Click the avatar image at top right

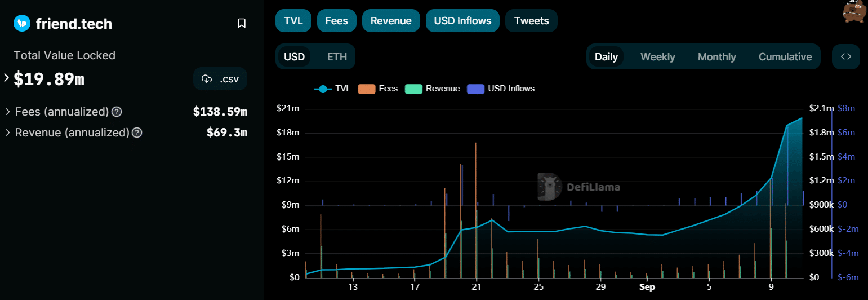tap(855, 11)
